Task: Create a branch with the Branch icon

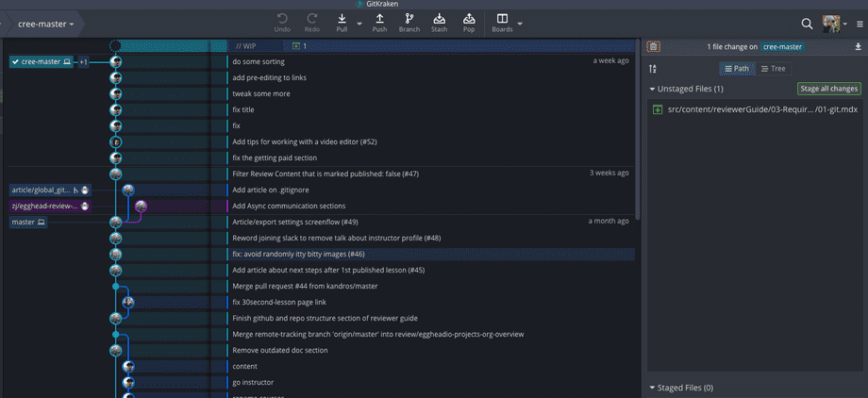Action: pyautogui.click(x=409, y=19)
